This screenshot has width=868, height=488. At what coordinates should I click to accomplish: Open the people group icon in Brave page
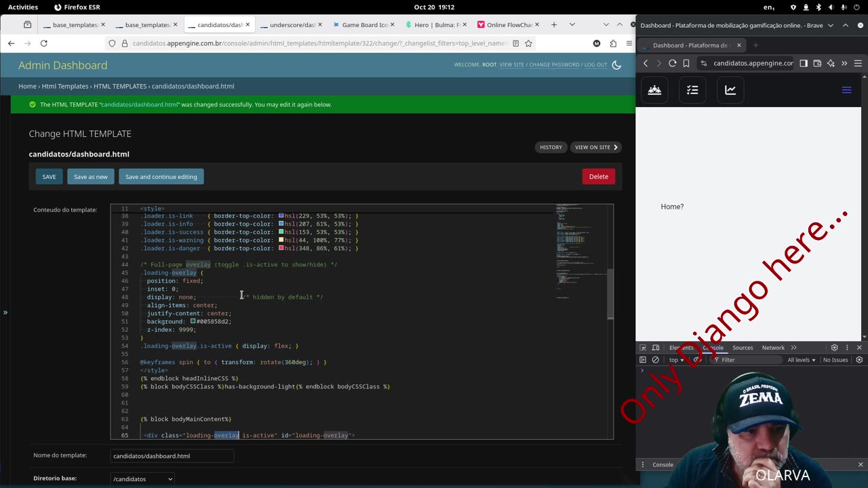(x=655, y=90)
